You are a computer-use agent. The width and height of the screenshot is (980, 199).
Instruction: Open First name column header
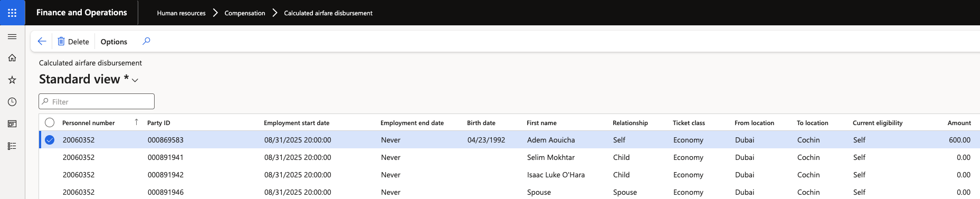click(541, 123)
